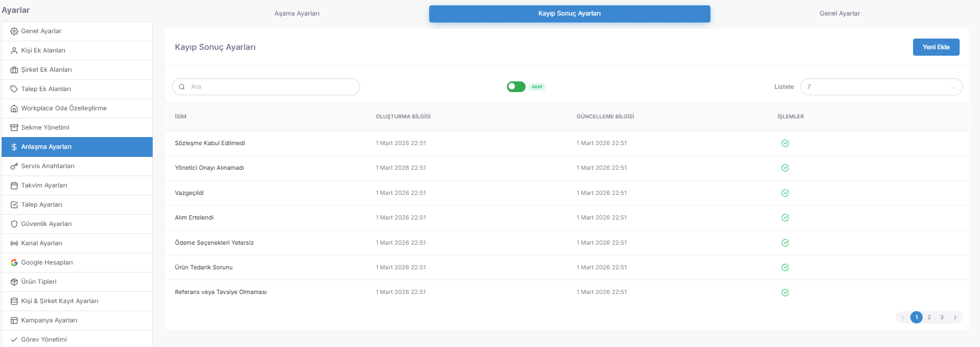Click the Ürün Tipleri box icon
980x347 pixels.
click(14, 282)
